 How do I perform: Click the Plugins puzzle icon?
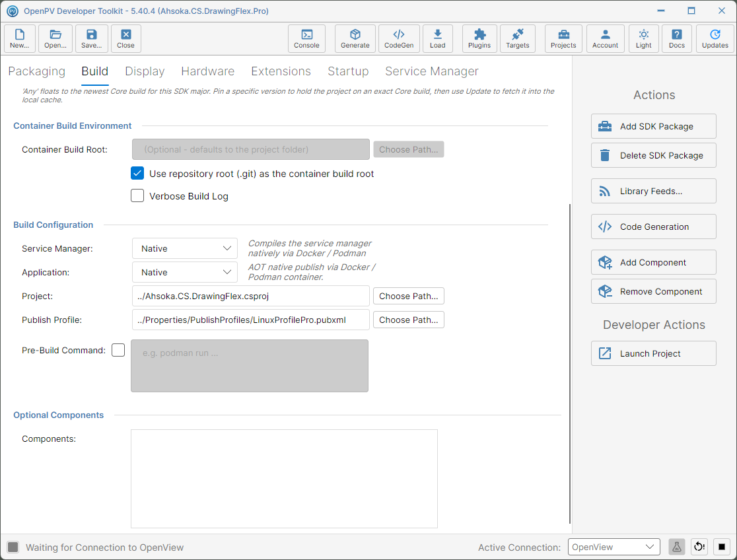[x=479, y=38]
